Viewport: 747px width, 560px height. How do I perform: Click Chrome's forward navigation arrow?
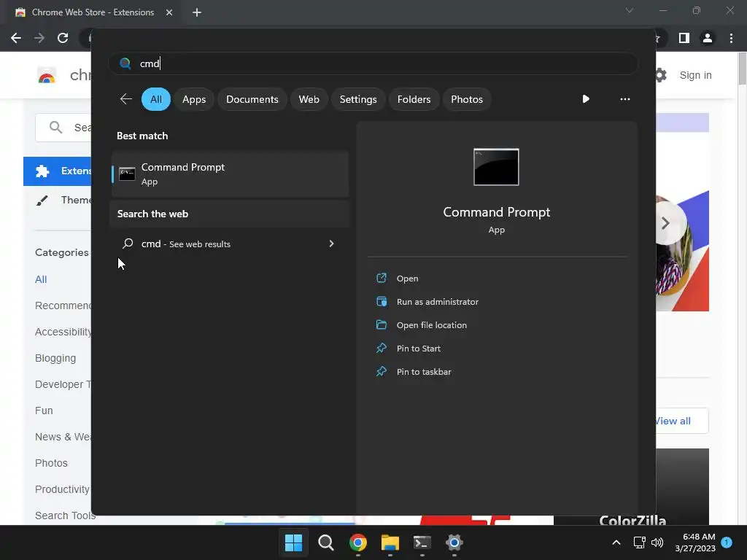(x=39, y=38)
